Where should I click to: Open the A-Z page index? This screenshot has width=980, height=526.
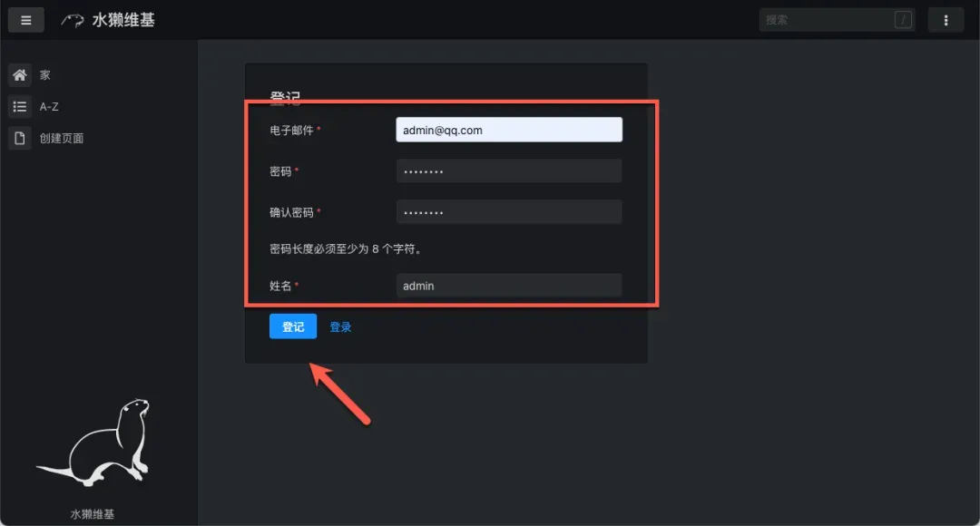coord(49,107)
